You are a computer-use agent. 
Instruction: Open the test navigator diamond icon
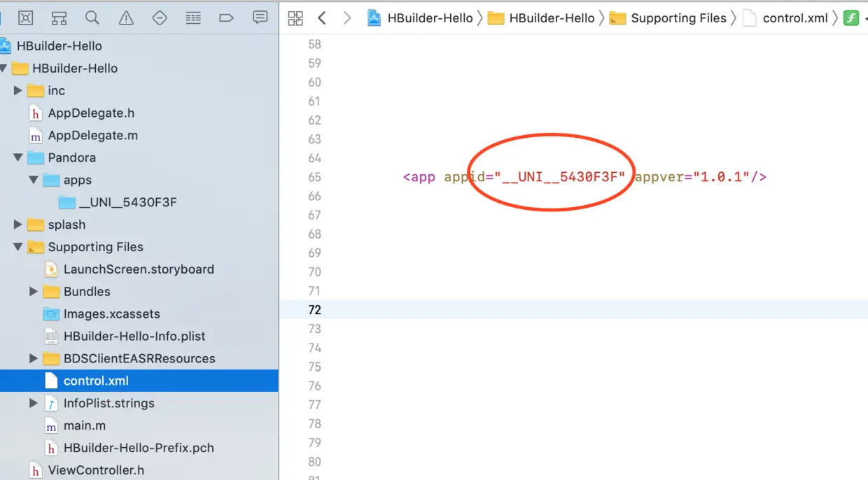pos(160,17)
